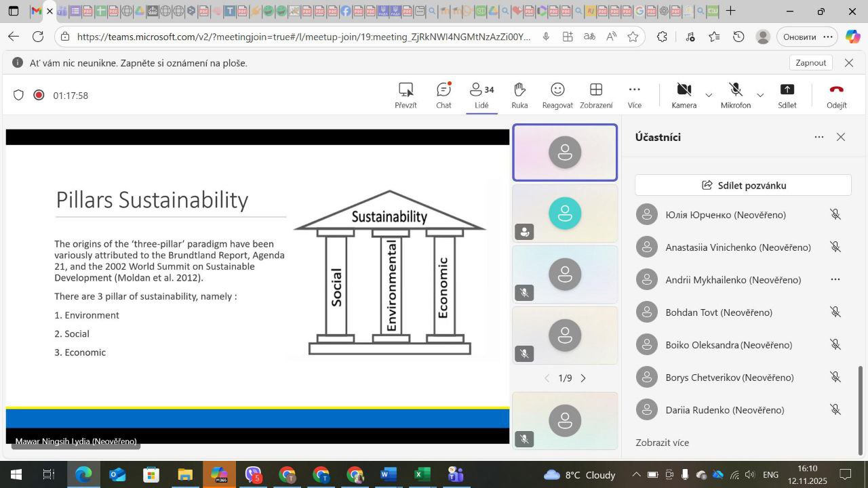Open Lidé participants tab
Viewport: 868px width, 488px height.
[x=481, y=95]
